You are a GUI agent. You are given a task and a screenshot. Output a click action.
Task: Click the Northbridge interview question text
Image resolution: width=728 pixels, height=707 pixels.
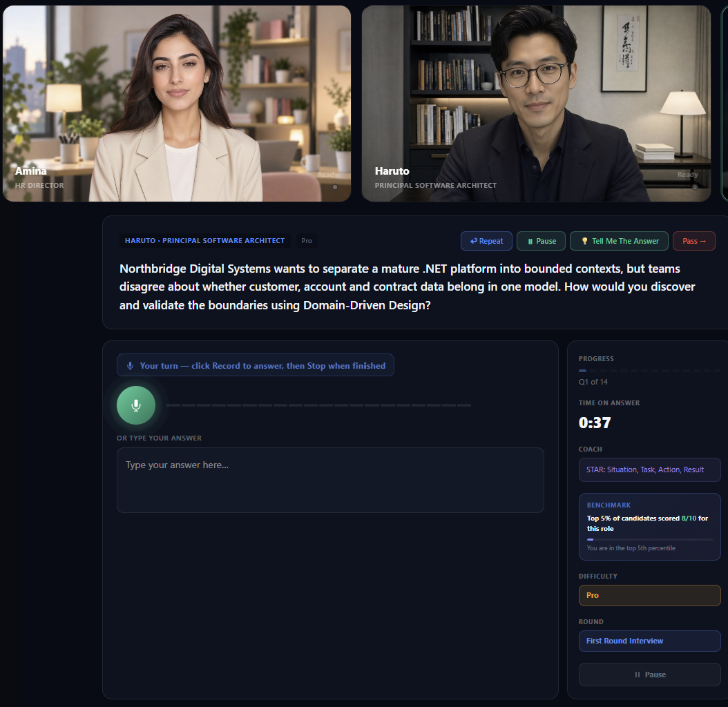click(x=408, y=287)
